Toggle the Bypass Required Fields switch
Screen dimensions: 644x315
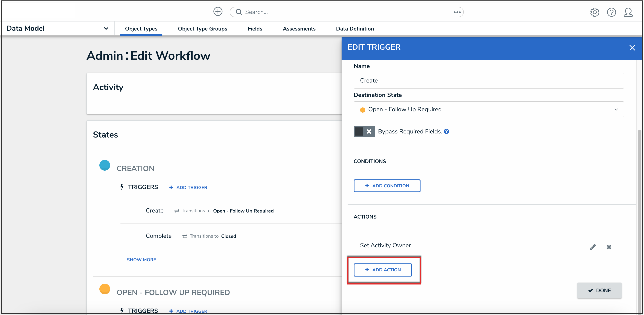pyautogui.click(x=364, y=132)
